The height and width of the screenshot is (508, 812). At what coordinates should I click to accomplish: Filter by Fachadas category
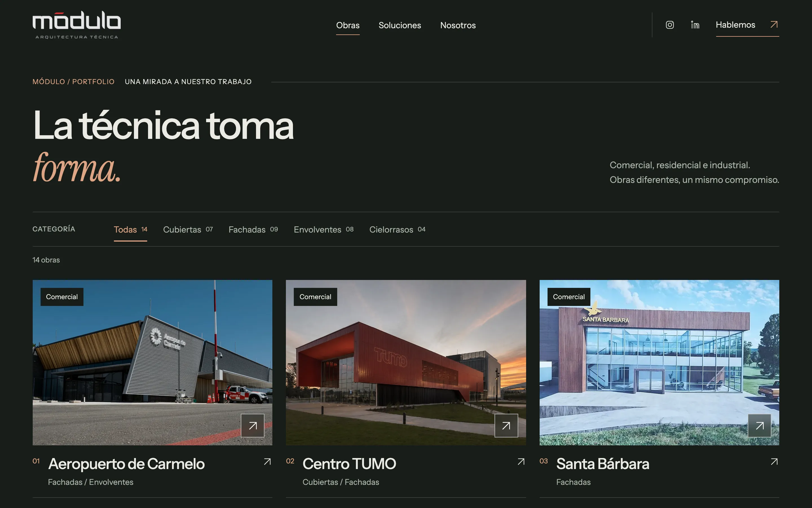click(253, 229)
